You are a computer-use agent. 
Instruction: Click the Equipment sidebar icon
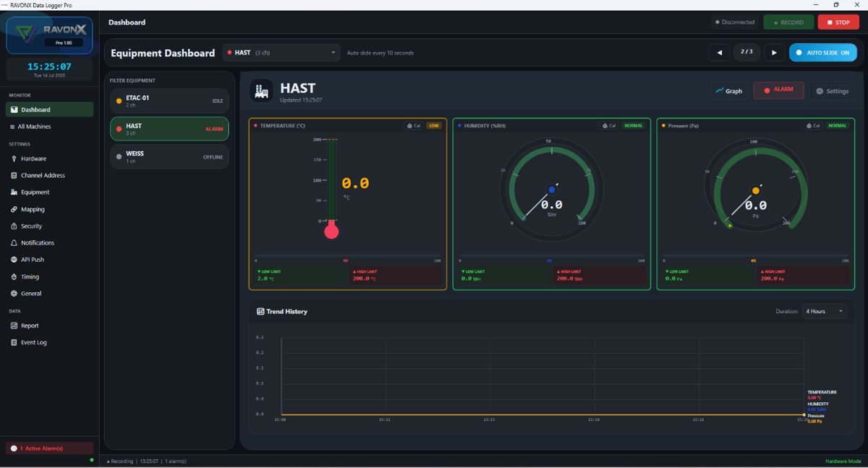coord(14,192)
